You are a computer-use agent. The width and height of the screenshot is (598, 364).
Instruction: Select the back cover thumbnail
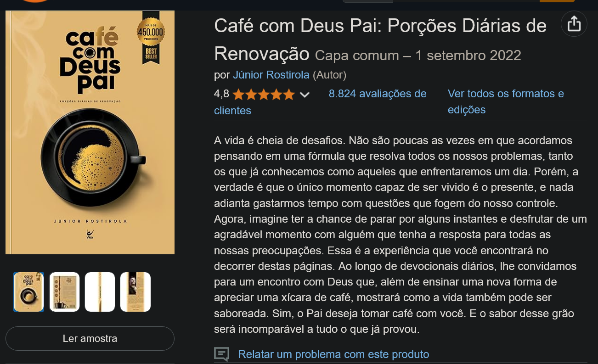coord(64,292)
